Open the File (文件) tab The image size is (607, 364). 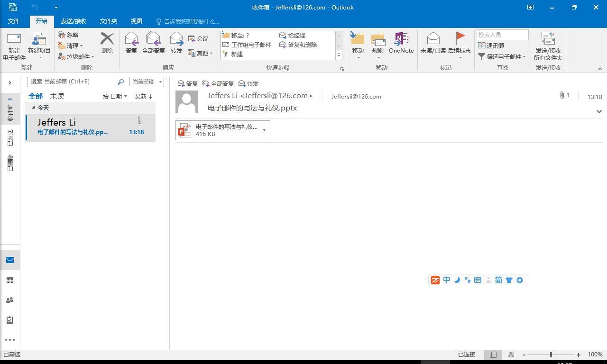(14, 21)
